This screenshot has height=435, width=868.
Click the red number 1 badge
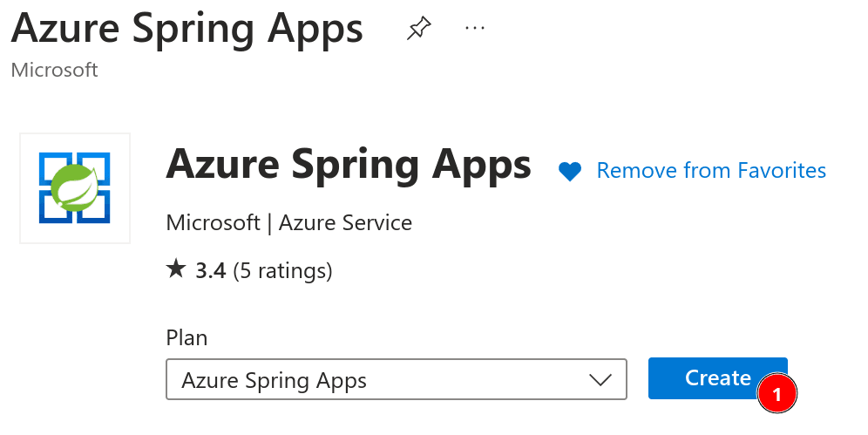tap(777, 393)
